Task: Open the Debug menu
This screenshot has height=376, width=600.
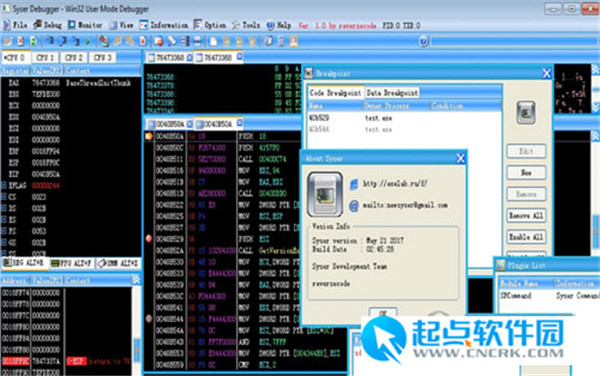Action: pyautogui.click(x=47, y=25)
